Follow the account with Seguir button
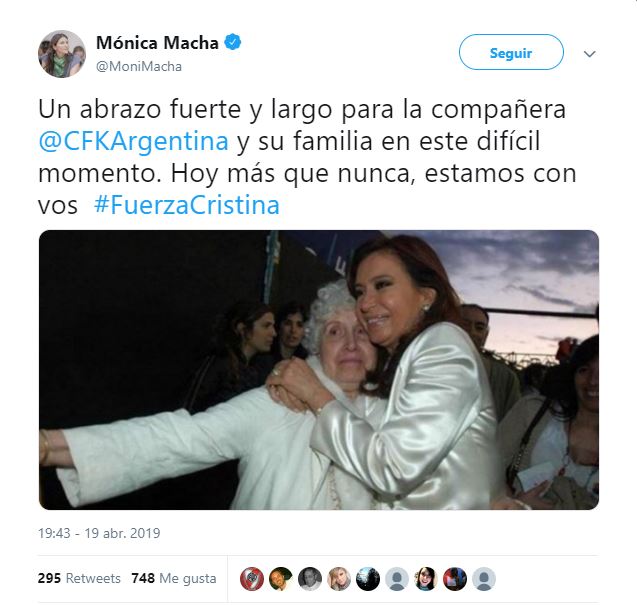The width and height of the screenshot is (637, 605). (x=511, y=52)
